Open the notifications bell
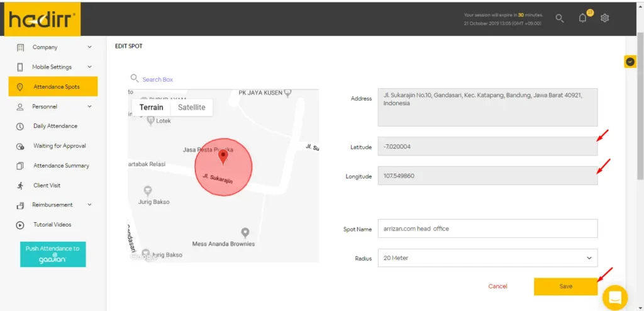Screen dimensions: 644x311 tap(583, 18)
